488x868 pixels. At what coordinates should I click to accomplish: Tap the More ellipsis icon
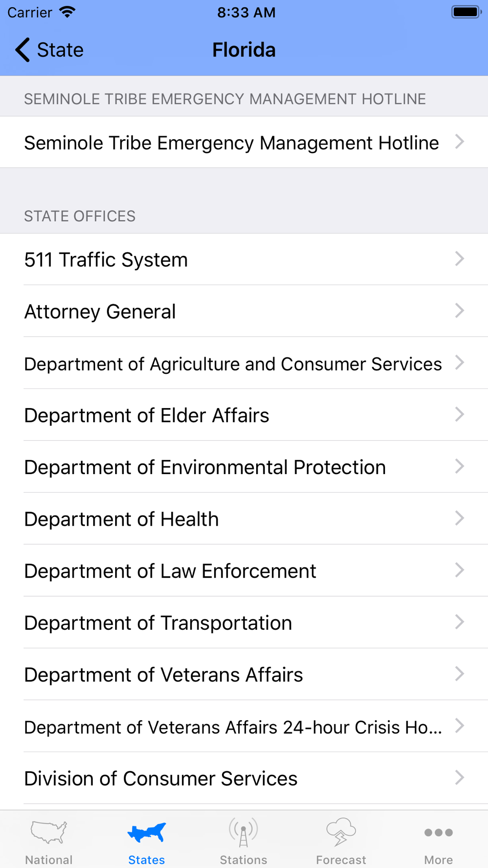(x=438, y=832)
